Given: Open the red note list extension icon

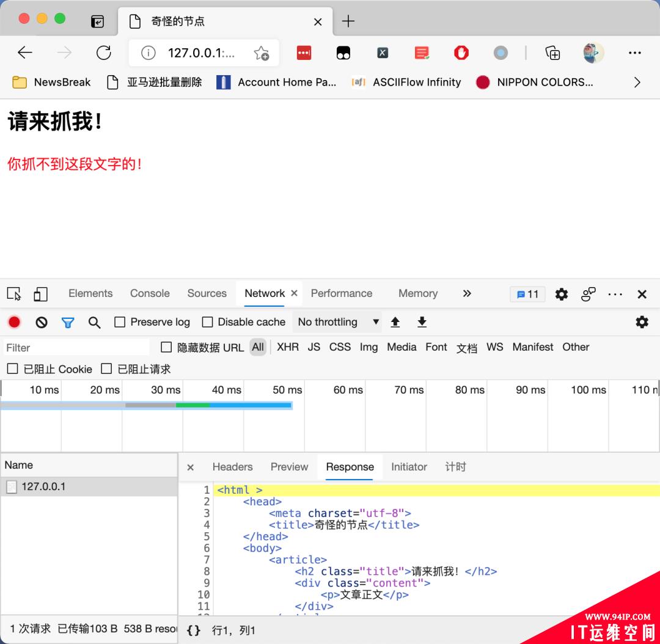Looking at the screenshot, I should coord(422,53).
